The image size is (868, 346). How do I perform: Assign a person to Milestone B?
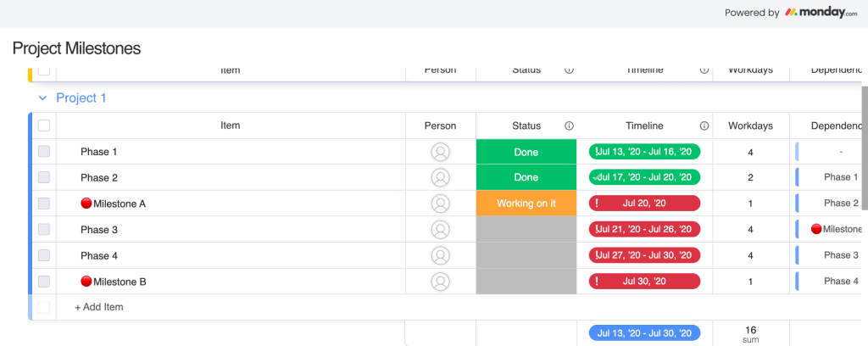441,282
